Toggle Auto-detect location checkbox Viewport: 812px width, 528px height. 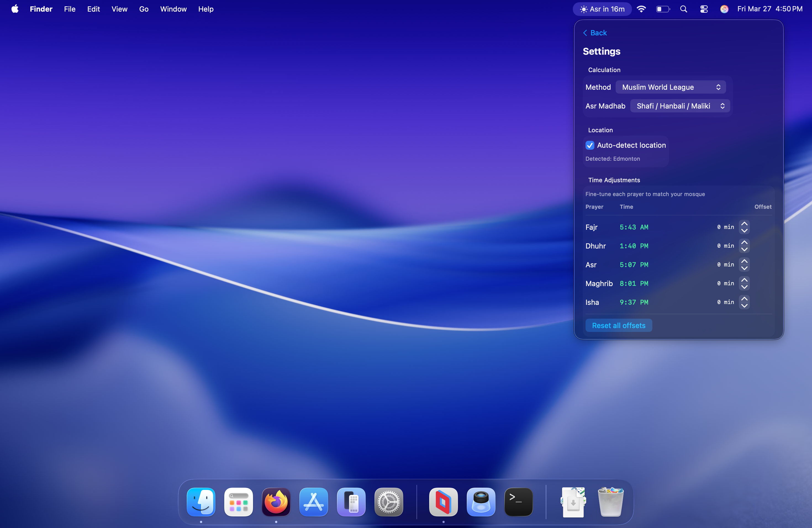pyautogui.click(x=590, y=145)
